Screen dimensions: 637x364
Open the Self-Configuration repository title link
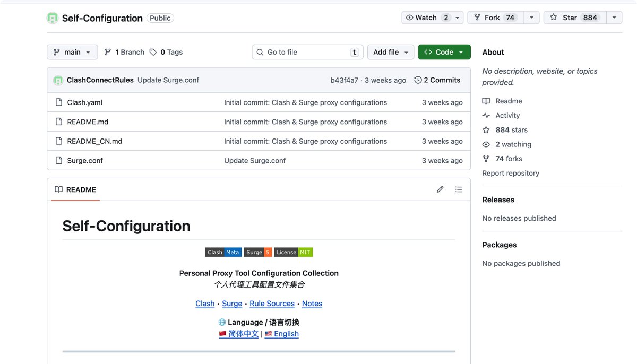tap(102, 18)
